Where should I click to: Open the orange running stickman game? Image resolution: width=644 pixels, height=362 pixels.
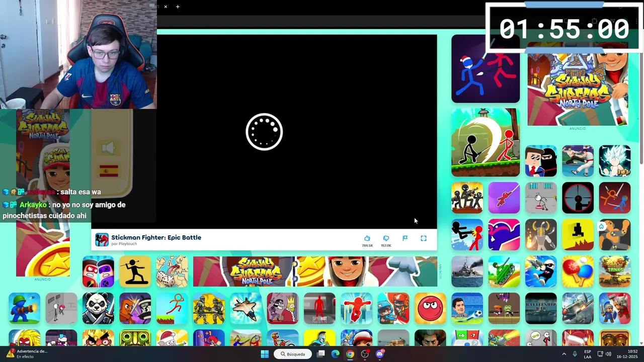(x=172, y=308)
